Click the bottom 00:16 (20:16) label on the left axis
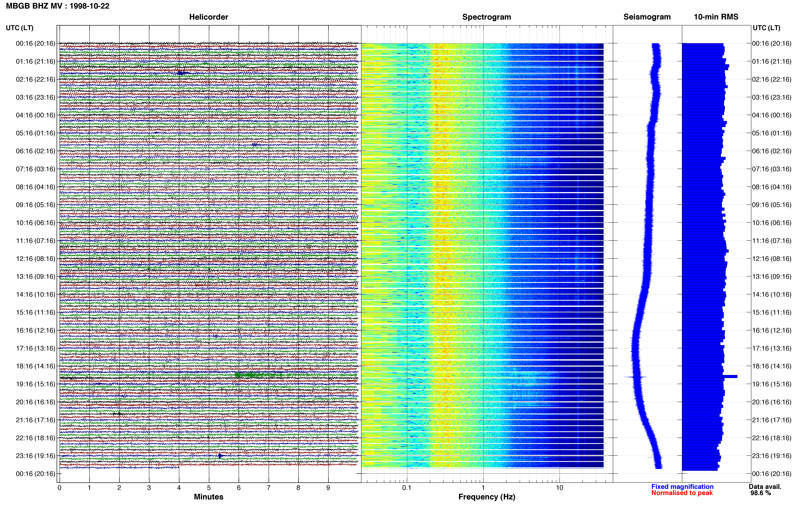 [x=36, y=474]
